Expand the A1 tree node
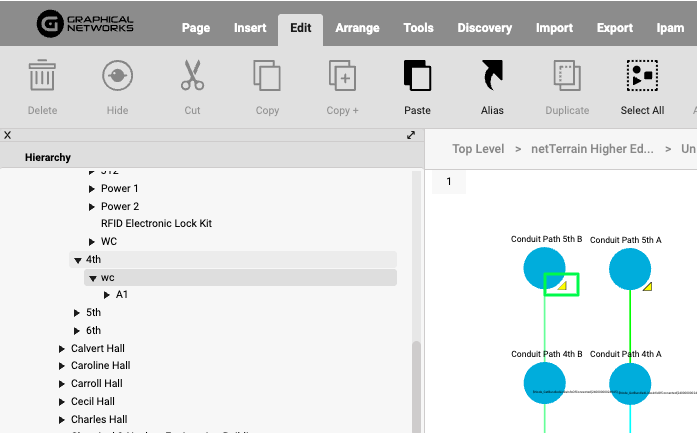 (107, 295)
